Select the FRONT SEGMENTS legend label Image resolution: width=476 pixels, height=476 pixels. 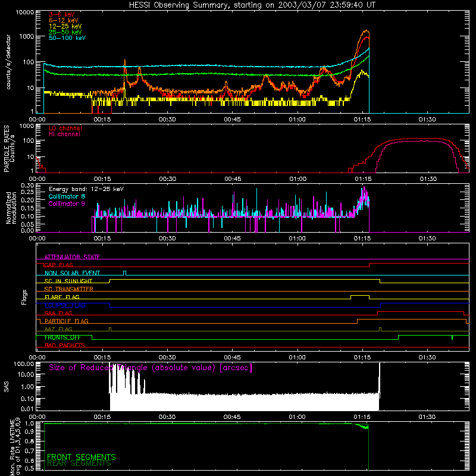[x=82, y=457]
